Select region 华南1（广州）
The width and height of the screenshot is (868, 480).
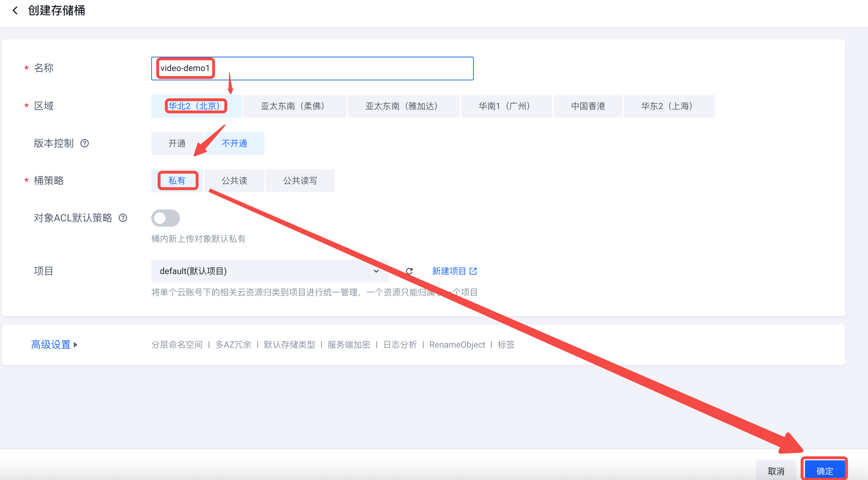(x=506, y=106)
